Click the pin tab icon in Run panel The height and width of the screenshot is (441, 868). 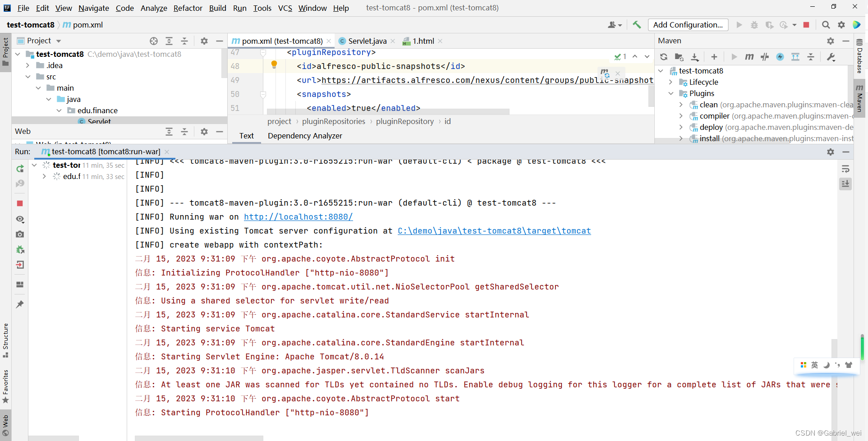pyautogui.click(x=20, y=304)
